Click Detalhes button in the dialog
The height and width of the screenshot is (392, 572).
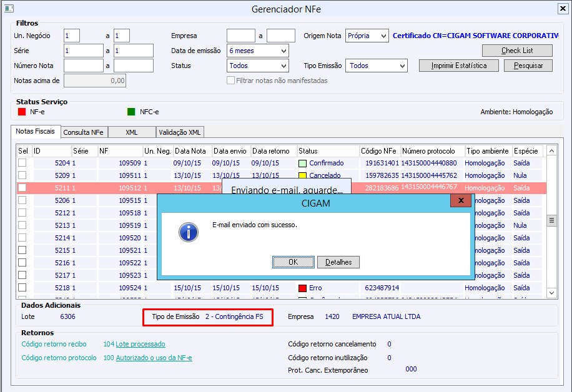[x=338, y=262]
